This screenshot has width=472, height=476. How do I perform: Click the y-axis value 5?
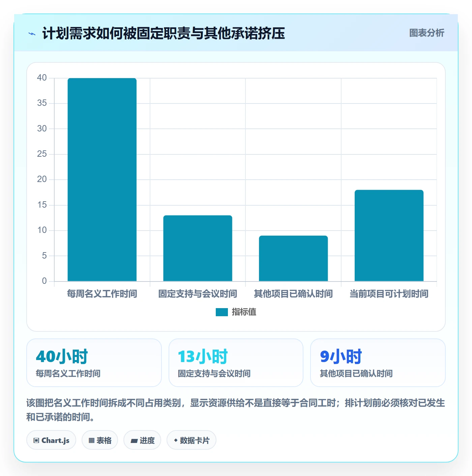pos(44,256)
